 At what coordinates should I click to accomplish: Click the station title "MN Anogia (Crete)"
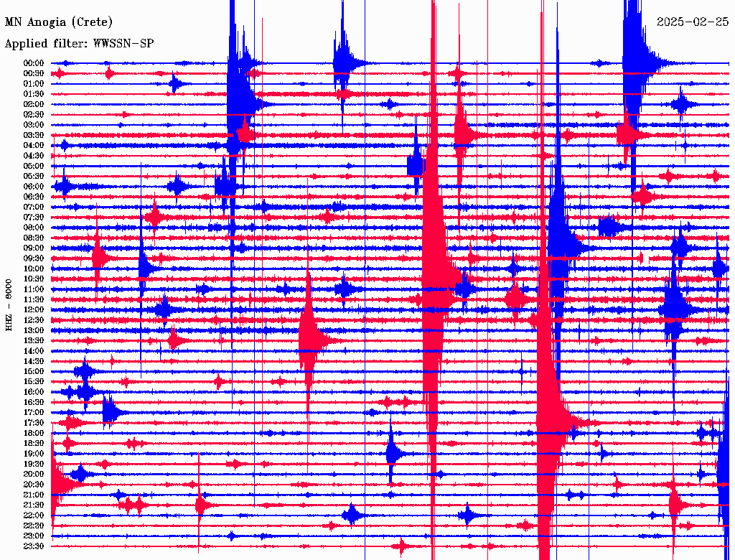tap(59, 22)
